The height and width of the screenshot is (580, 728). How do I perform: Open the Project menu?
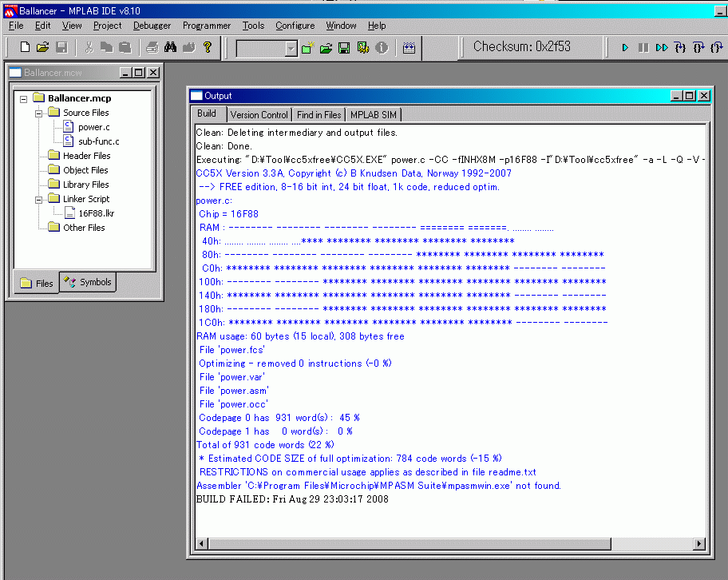click(x=107, y=26)
